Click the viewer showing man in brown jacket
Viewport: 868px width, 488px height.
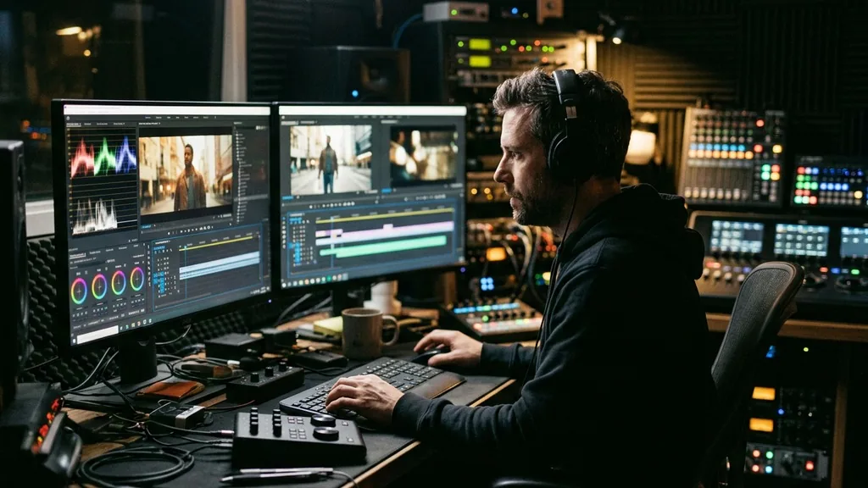pos(186,175)
